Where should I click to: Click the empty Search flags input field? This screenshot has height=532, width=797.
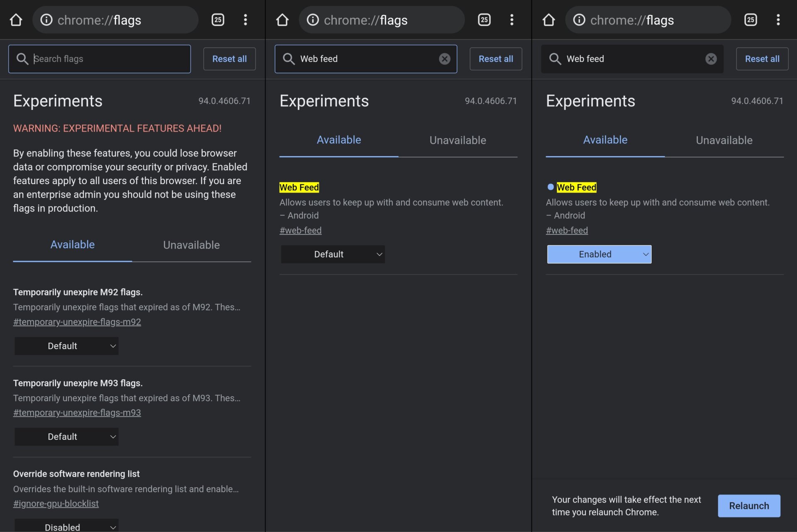pyautogui.click(x=100, y=59)
